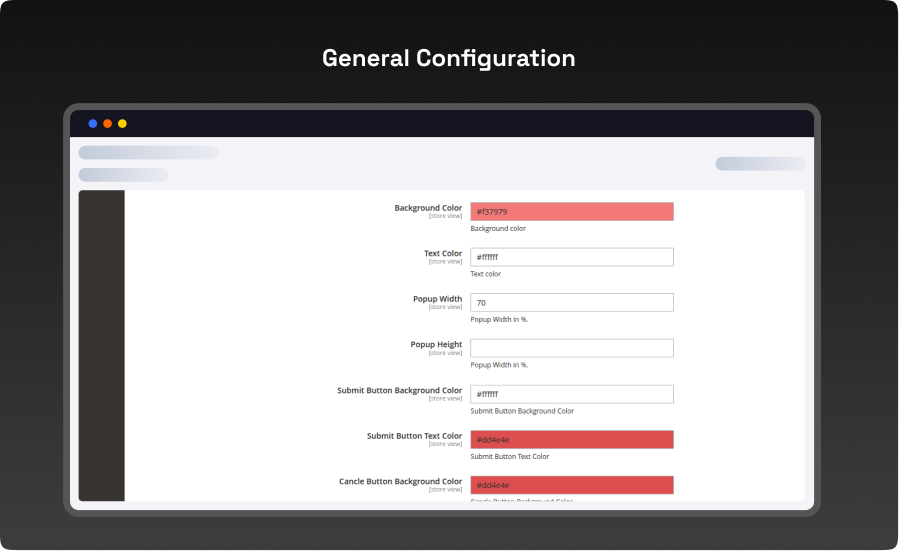The width and height of the screenshot is (899, 551).
Task: Focus the Text Color input field
Action: (x=571, y=257)
